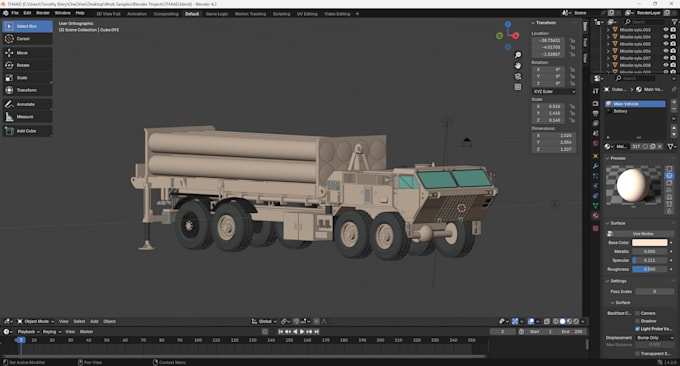680x366 pixels.
Task: Open the Render properties tab icon
Action: tap(595, 103)
